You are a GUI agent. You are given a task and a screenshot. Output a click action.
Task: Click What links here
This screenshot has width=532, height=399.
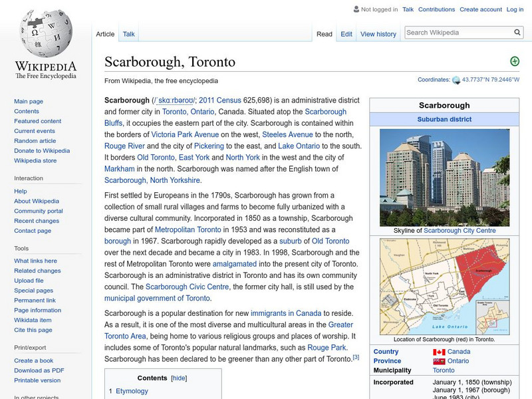[35, 261]
